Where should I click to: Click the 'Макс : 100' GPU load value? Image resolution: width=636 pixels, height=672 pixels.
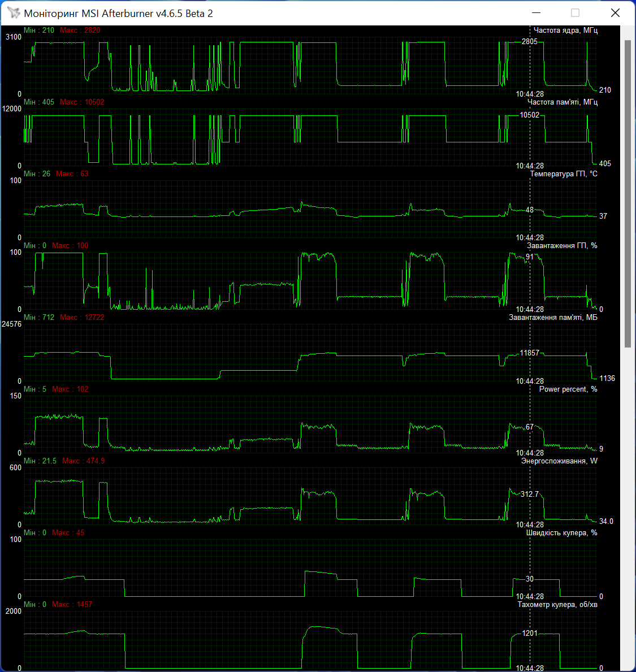70,246
